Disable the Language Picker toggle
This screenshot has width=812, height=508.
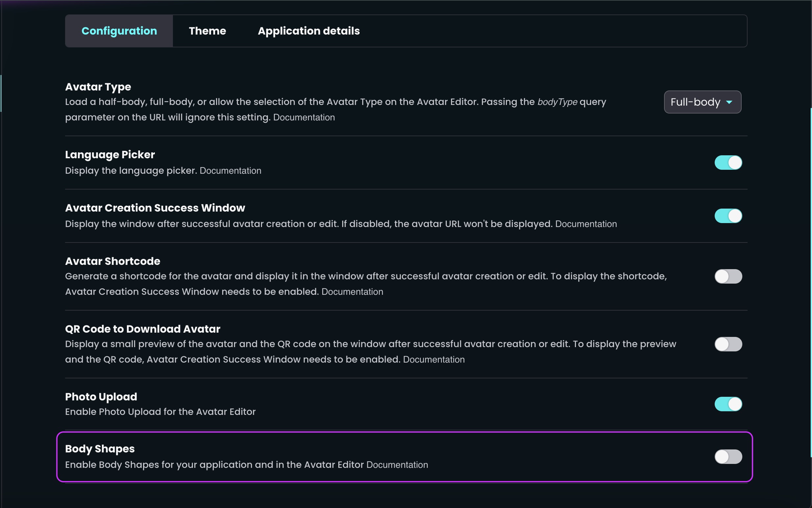(728, 163)
